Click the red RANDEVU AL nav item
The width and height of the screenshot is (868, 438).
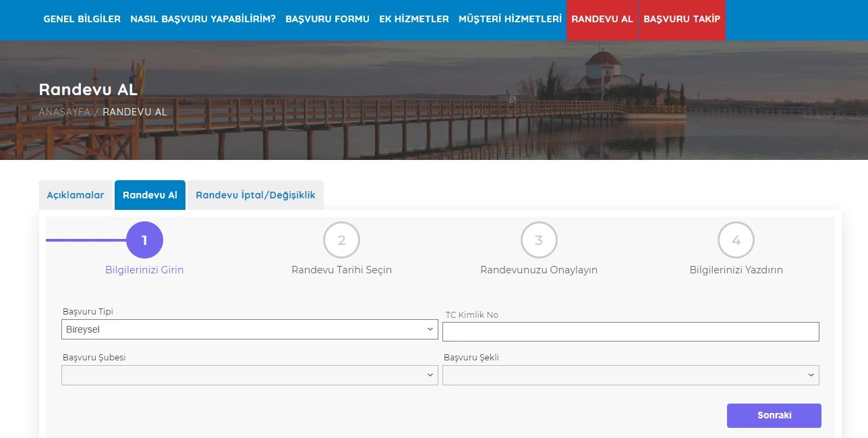click(602, 19)
